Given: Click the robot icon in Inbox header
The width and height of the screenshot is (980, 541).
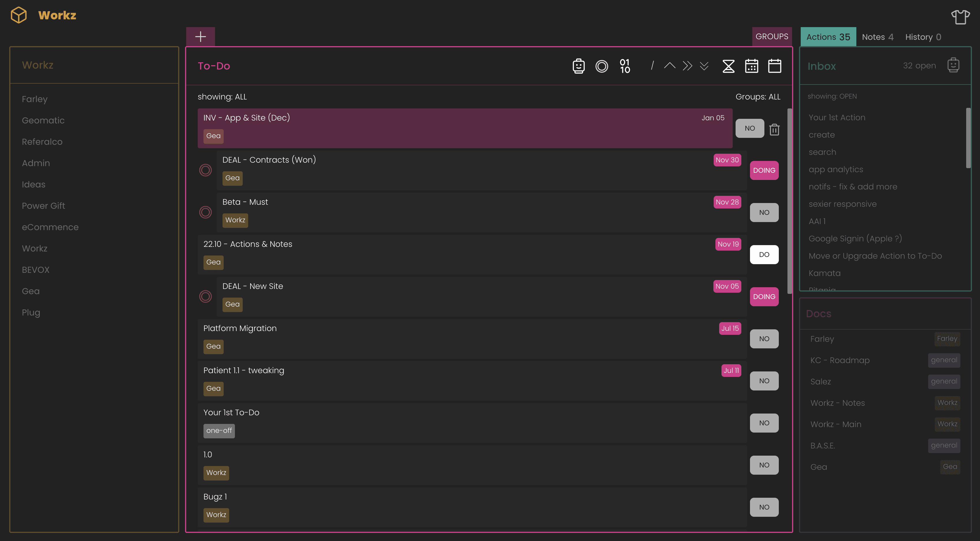Looking at the screenshot, I should (x=953, y=65).
